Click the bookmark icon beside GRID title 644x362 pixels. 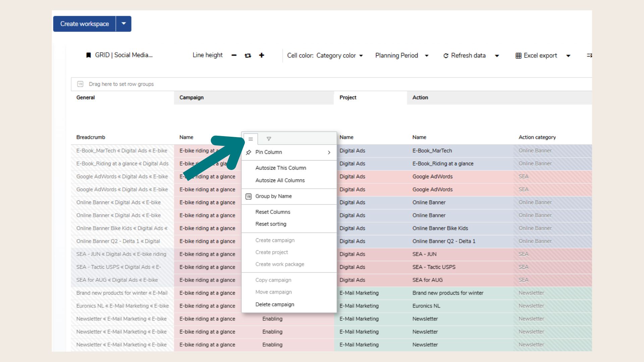click(89, 55)
